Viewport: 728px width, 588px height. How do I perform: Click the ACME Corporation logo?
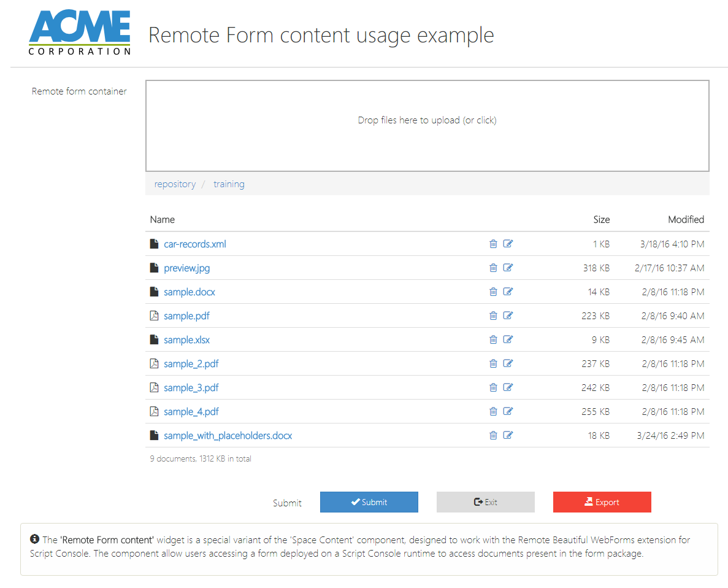(x=80, y=33)
